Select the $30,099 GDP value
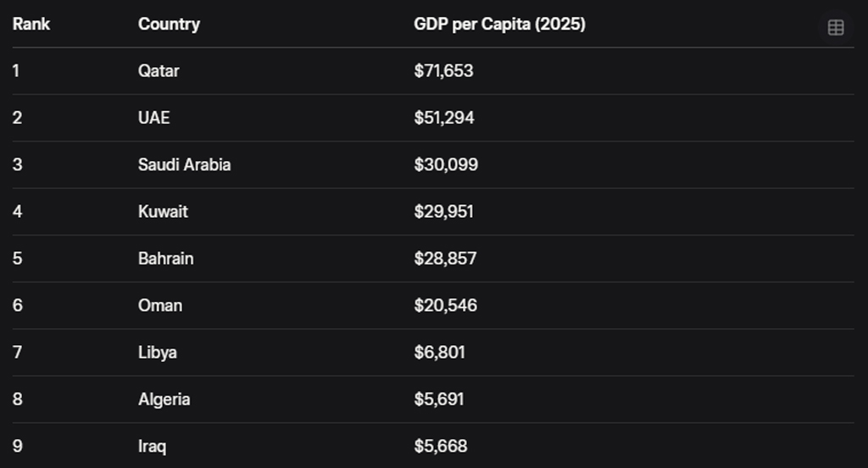 click(x=446, y=164)
